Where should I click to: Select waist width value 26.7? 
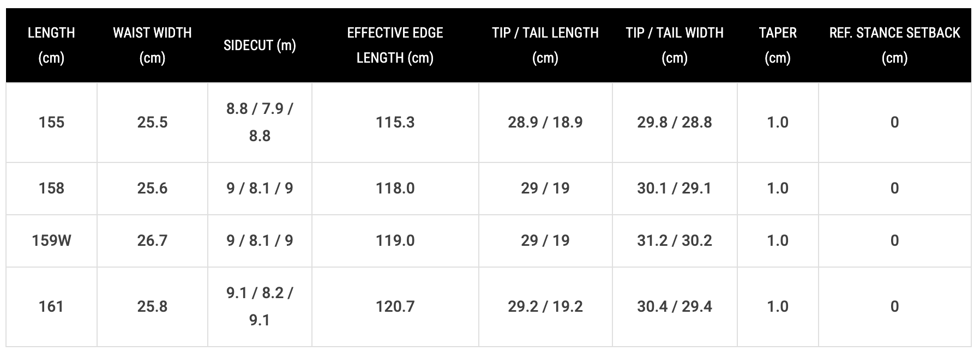(x=152, y=240)
